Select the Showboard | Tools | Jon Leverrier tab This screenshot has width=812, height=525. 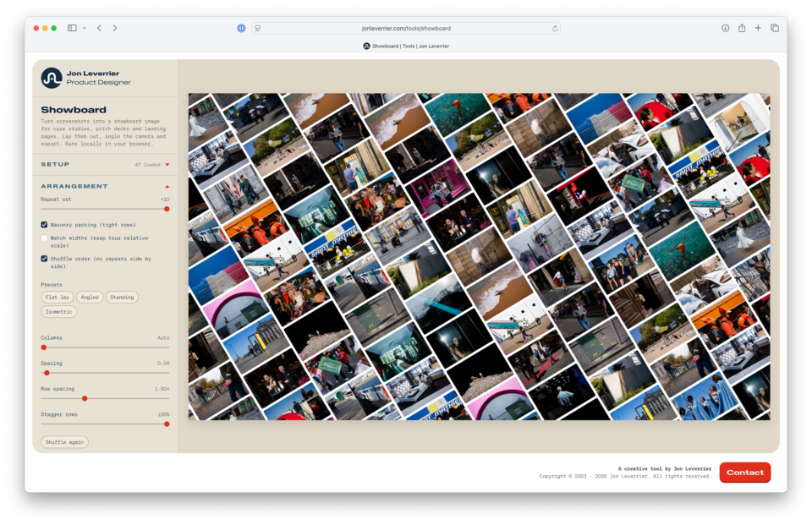click(x=406, y=46)
